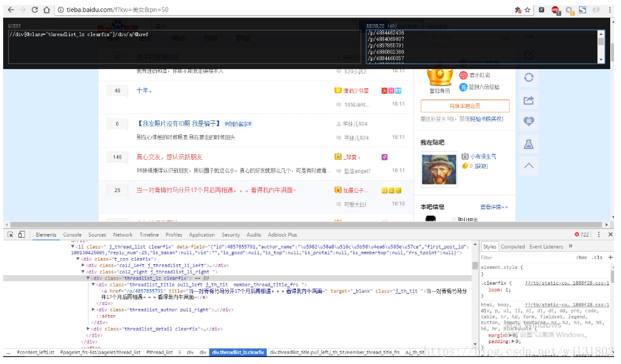Select the Event Listeners sidebar tab
This screenshot has height=364, width=621.
click(546, 247)
